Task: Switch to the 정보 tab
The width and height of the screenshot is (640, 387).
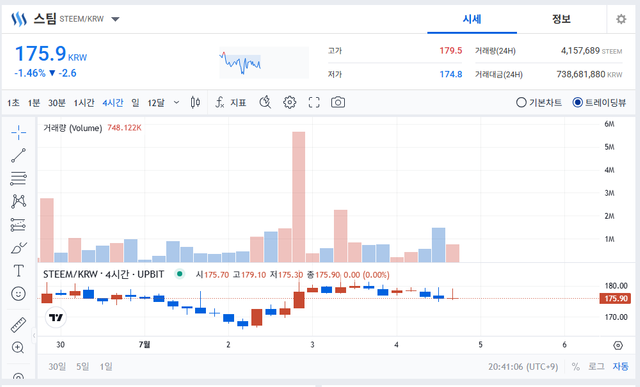Action: pyautogui.click(x=561, y=19)
